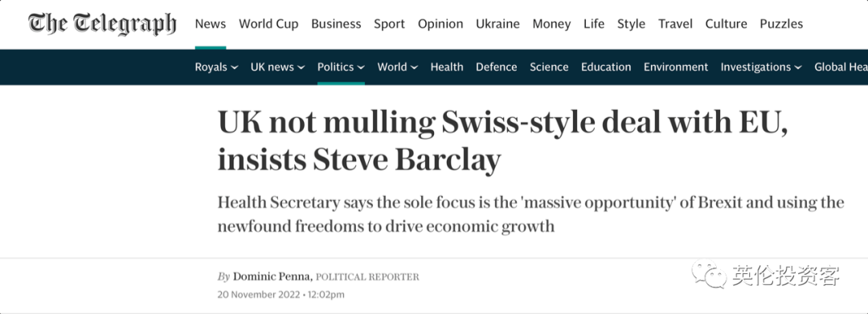Expand the Royals dropdown chevron

point(234,67)
